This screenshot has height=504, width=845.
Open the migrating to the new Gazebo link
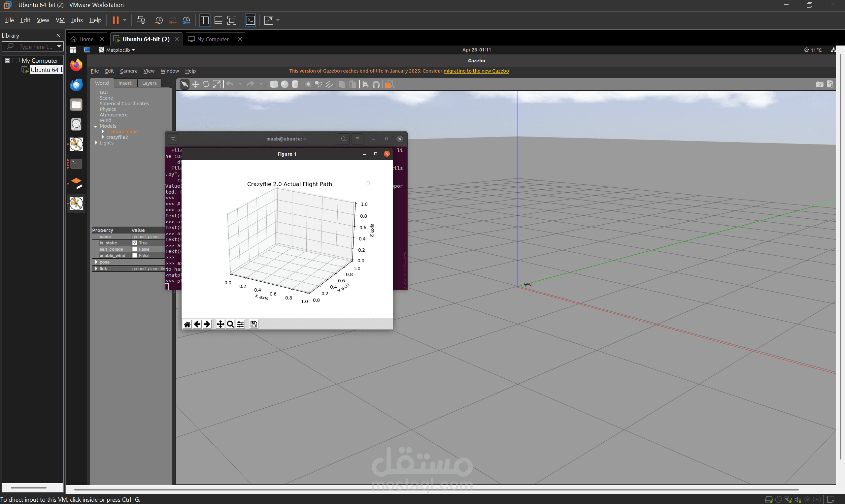pyautogui.click(x=476, y=71)
